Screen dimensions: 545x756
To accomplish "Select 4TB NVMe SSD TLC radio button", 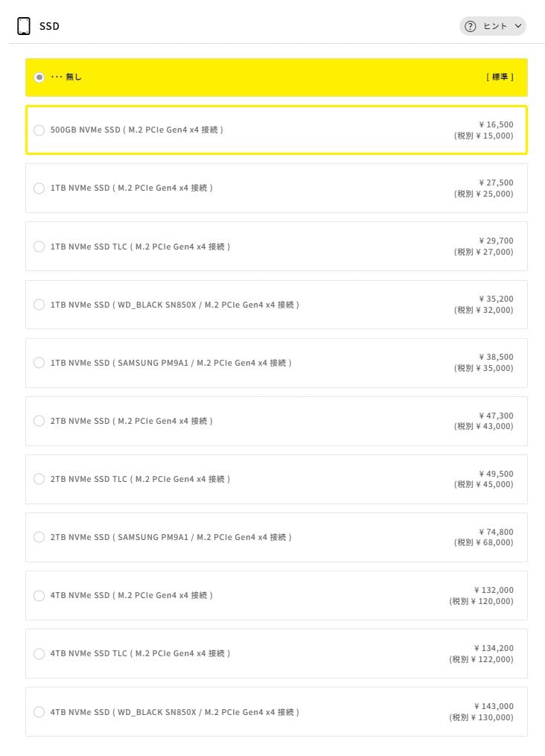I will (39, 653).
